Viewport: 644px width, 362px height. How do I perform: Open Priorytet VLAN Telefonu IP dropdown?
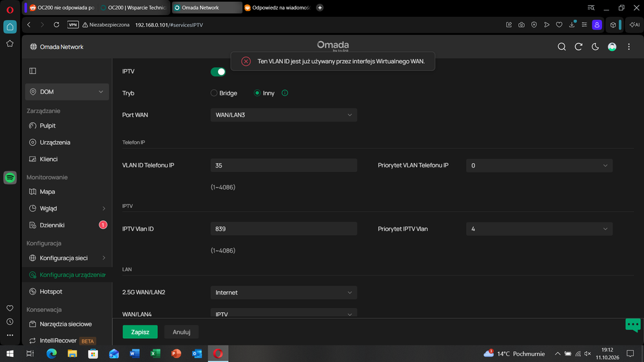(x=540, y=166)
